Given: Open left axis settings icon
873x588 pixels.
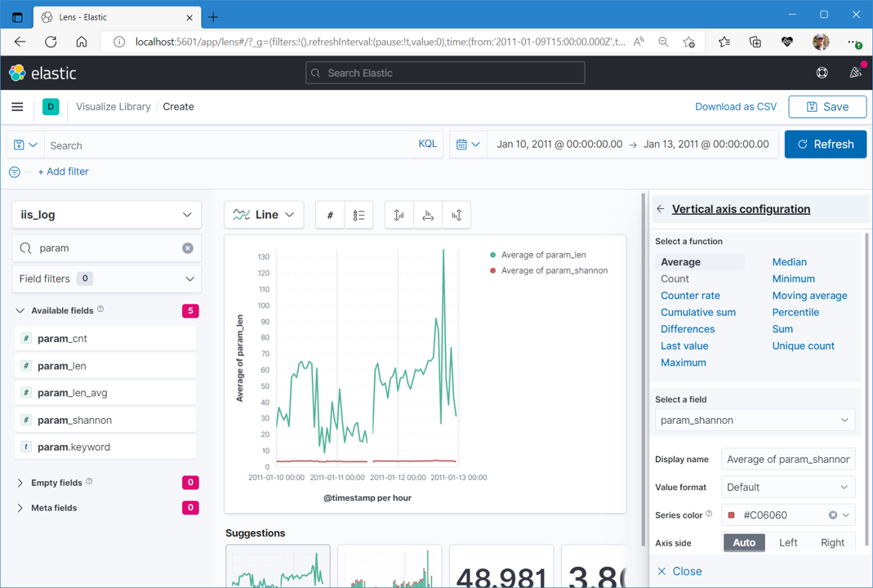Looking at the screenshot, I should pyautogui.click(x=399, y=215).
